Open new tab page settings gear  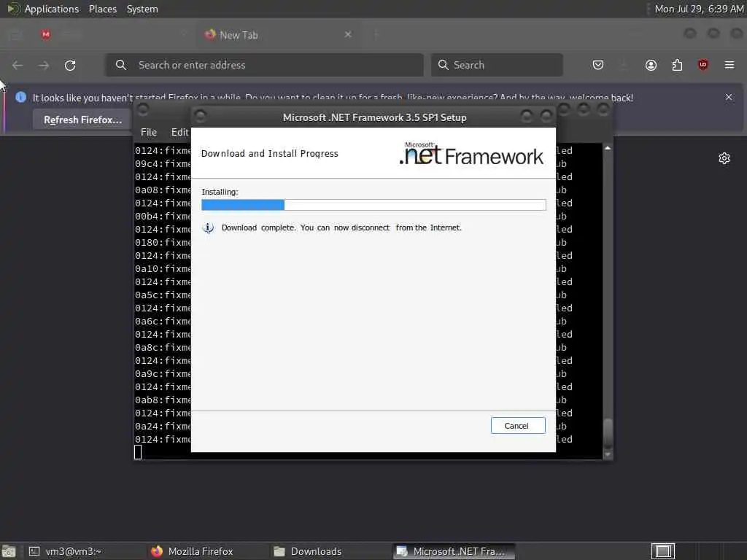(x=724, y=158)
